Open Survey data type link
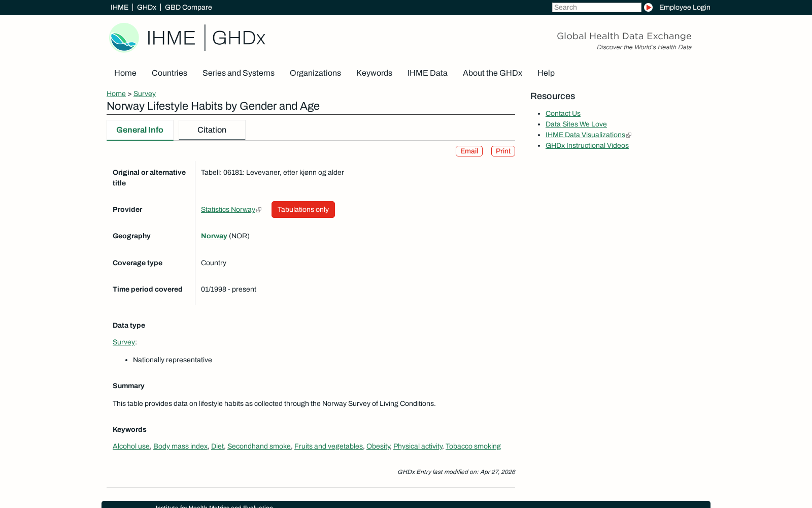The image size is (812, 508). (124, 342)
